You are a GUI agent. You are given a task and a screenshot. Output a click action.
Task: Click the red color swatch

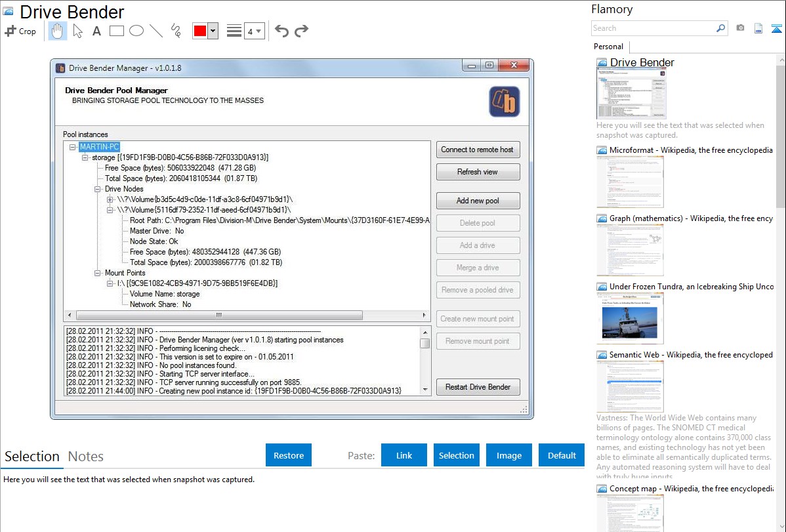200,31
